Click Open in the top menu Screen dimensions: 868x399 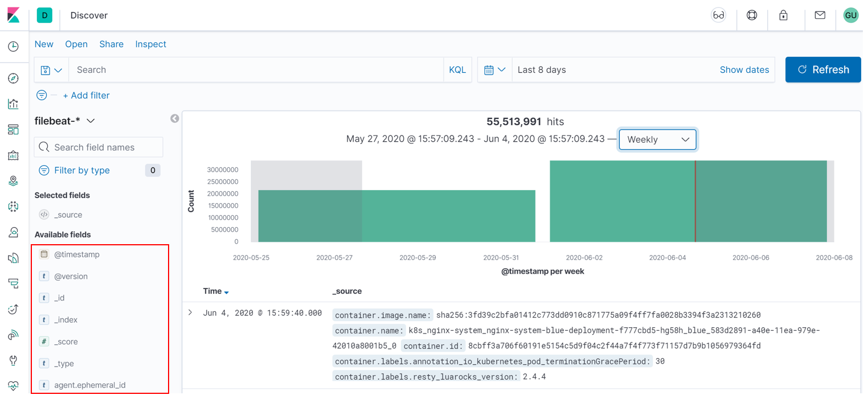click(x=76, y=44)
